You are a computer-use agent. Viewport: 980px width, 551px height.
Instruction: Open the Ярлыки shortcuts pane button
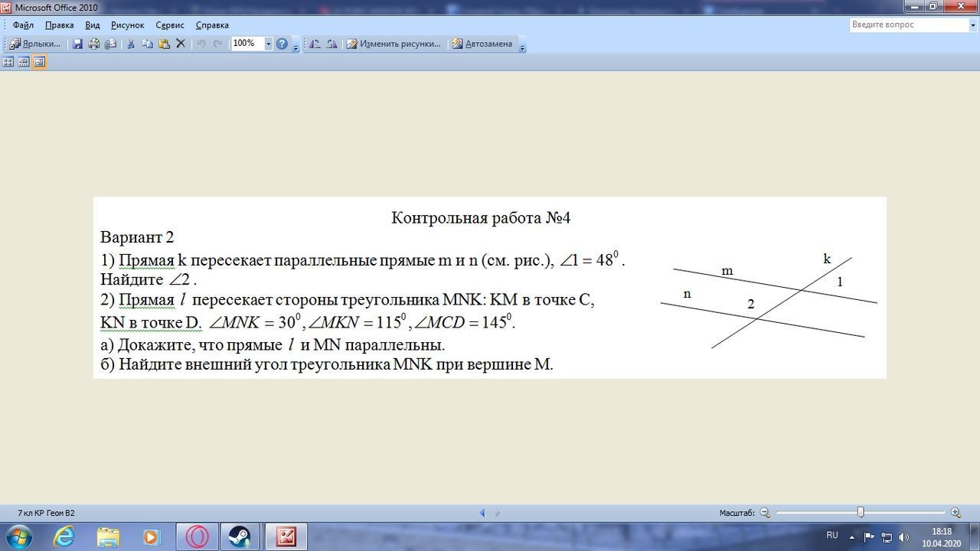[x=34, y=44]
